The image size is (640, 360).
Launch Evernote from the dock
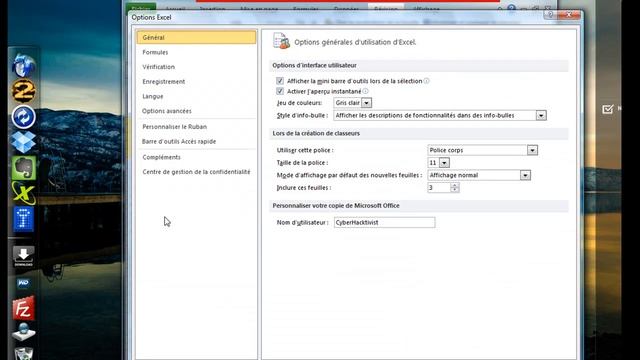coord(23,167)
